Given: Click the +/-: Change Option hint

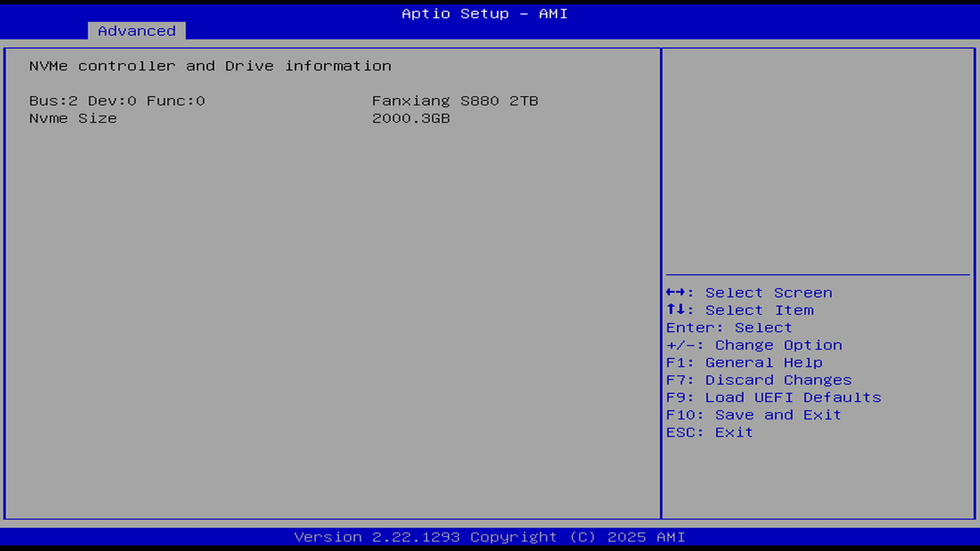Looking at the screenshot, I should point(753,345).
